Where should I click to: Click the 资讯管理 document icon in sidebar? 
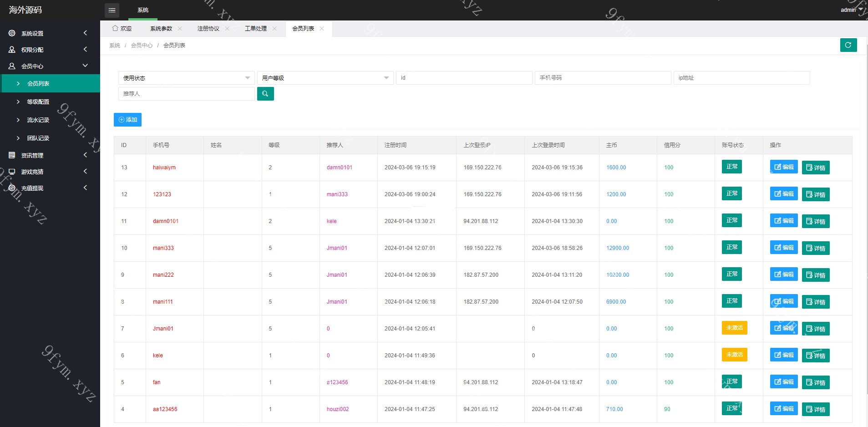(12, 155)
